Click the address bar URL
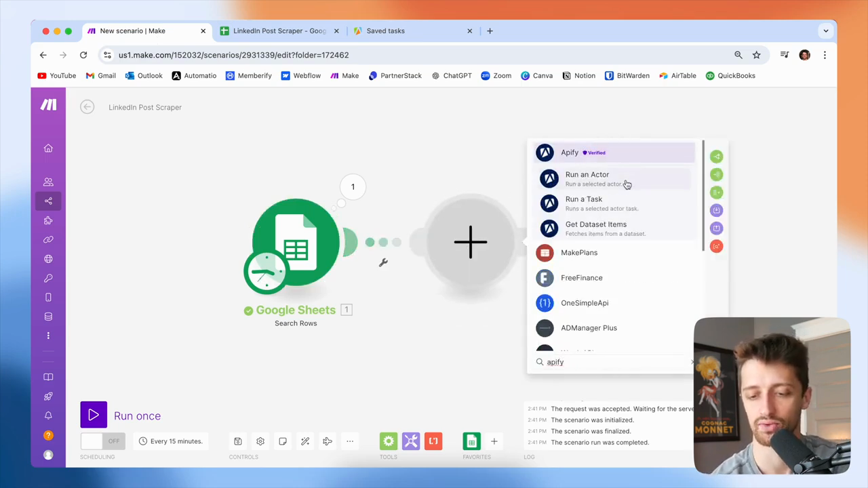Viewport: 868px width, 488px height. [x=233, y=55]
